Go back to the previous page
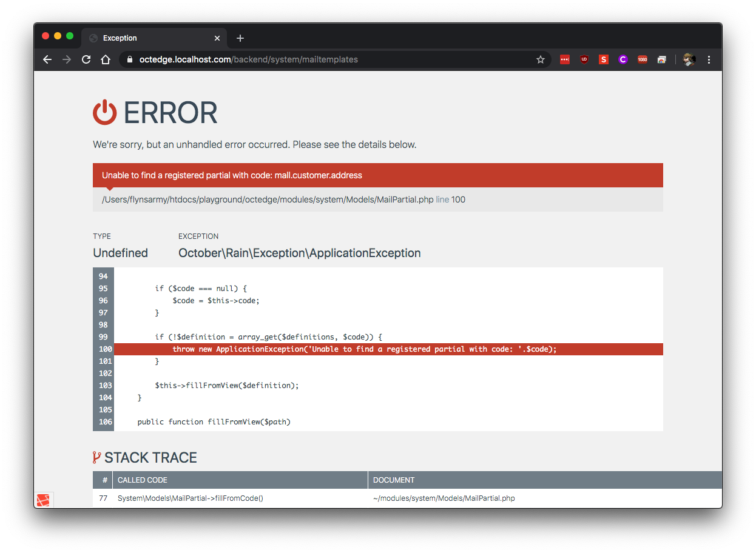The image size is (756, 553). (47, 59)
